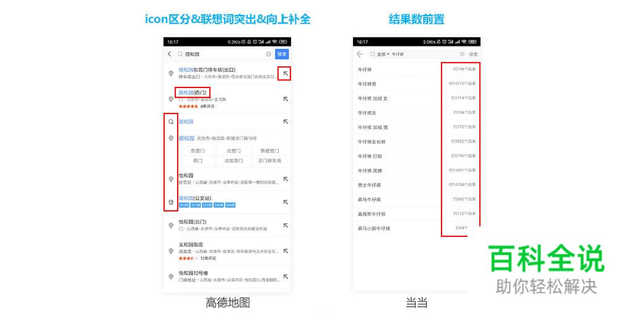Image resolution: width=644 pixels, height=320 pixels.
Task: Select the 北如意门 sub-entrance chip
Action: 233,161
